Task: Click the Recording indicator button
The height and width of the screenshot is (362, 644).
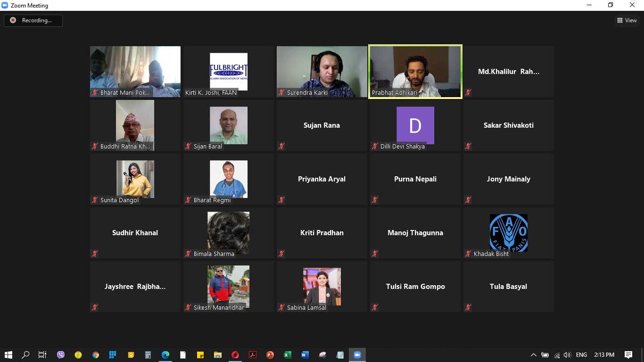Action: 33,20
